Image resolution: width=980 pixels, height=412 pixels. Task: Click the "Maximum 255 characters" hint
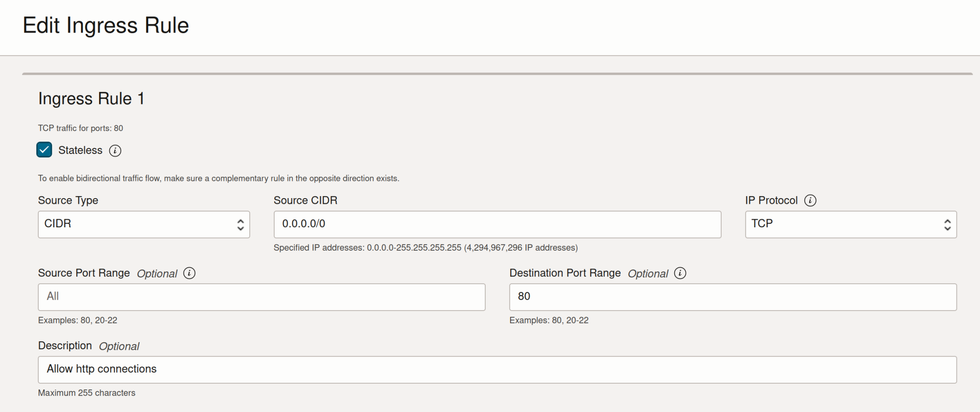pos(87,393)
